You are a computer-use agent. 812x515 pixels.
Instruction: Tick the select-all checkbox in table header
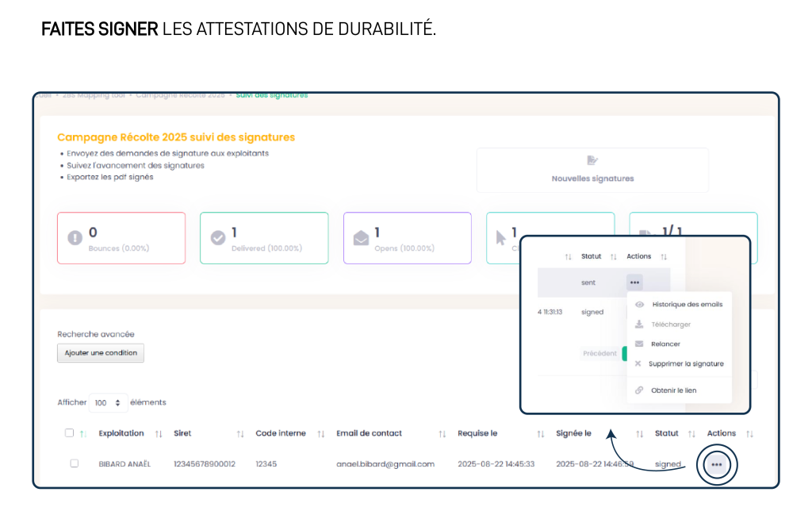click(69, 433)
